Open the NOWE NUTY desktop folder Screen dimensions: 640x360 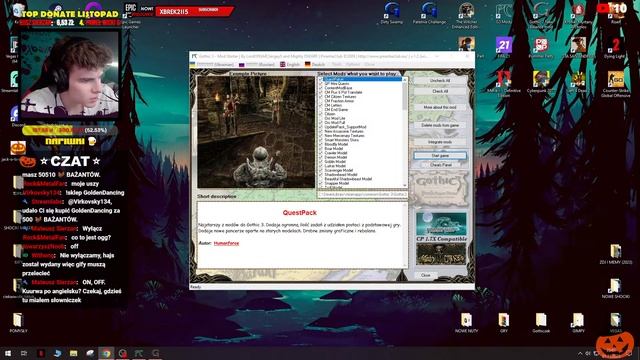click(466, 323)
